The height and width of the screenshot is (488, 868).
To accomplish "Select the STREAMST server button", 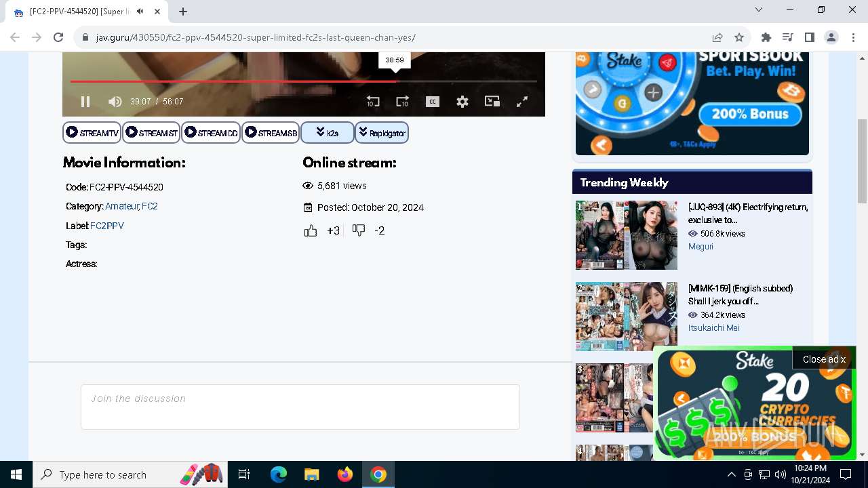I will 151,133.
